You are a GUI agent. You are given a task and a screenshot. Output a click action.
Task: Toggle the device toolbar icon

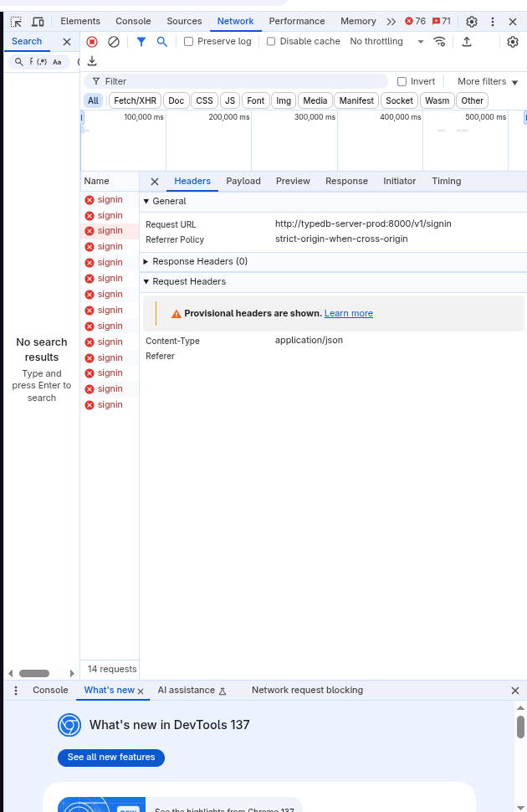click(x=38, y=22)
